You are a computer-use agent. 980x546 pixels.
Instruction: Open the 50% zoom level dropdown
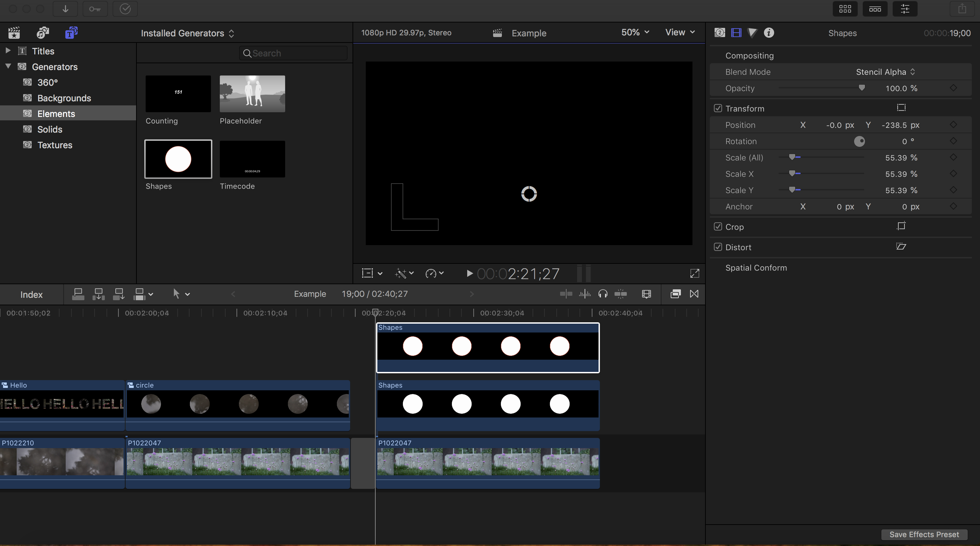635,33
